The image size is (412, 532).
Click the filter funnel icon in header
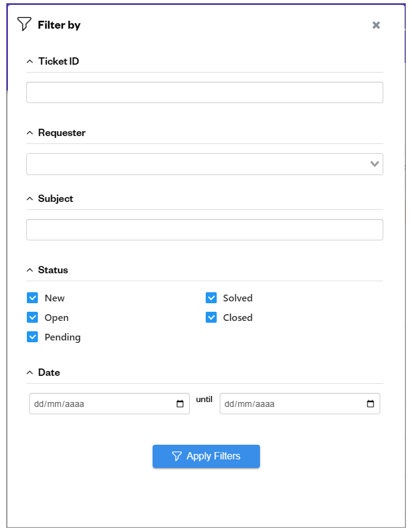click(x=24, y=24)
